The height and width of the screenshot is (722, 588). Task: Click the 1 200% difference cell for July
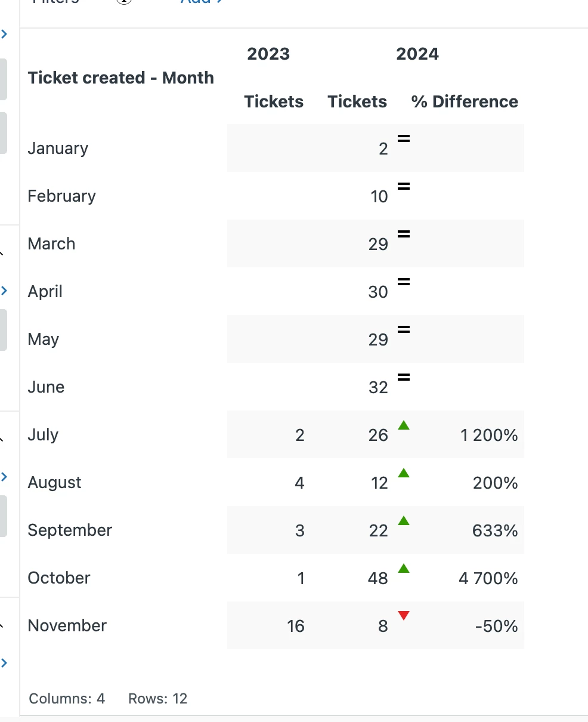[x=489, y=435]
